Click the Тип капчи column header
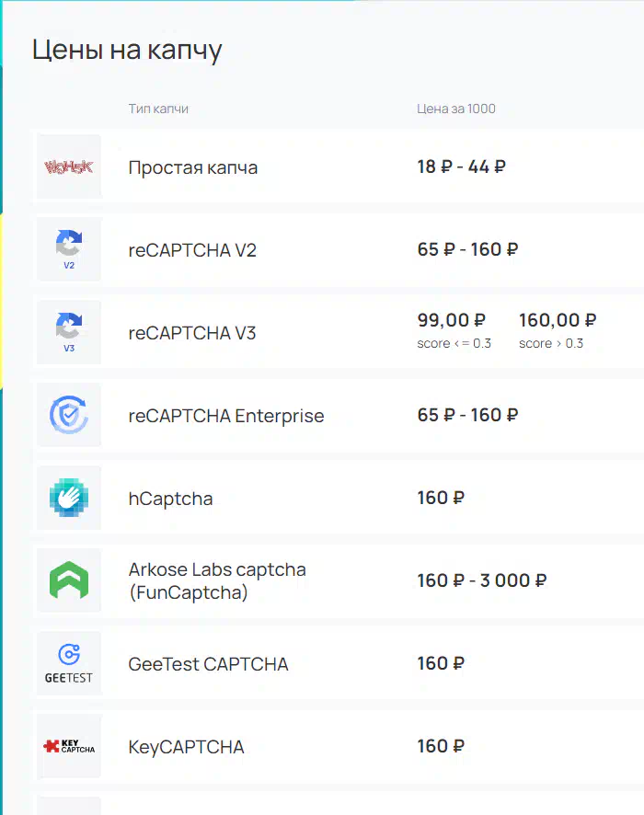Image resolution: width=644 pixels, height=815 pixels. tap(158, 109)
